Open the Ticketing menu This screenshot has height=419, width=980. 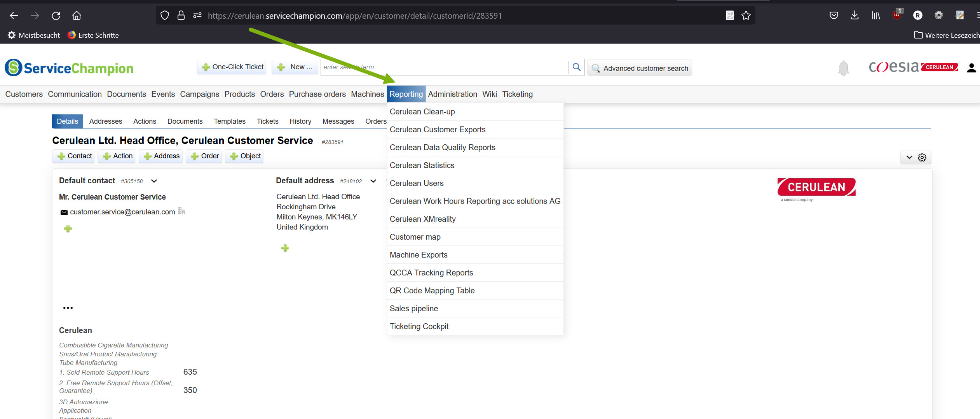[518, 94]
